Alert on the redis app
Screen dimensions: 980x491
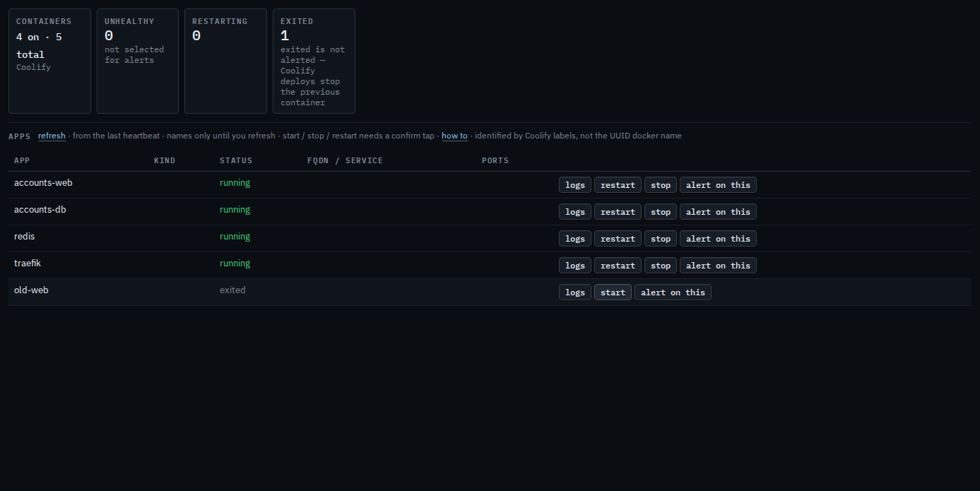(718, 239)
